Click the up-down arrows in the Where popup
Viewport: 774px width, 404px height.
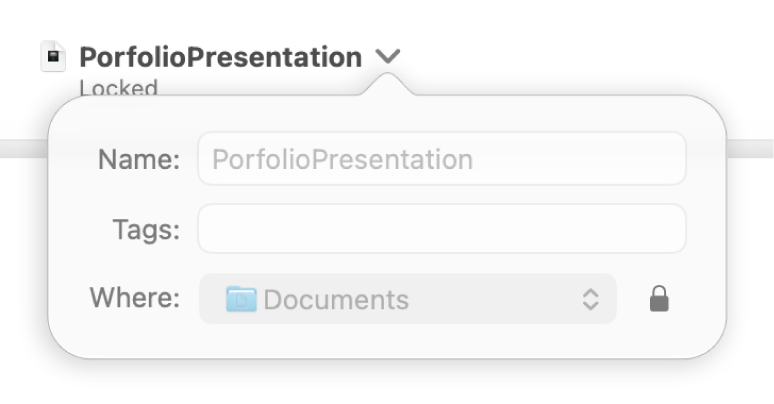coord(591,299)
